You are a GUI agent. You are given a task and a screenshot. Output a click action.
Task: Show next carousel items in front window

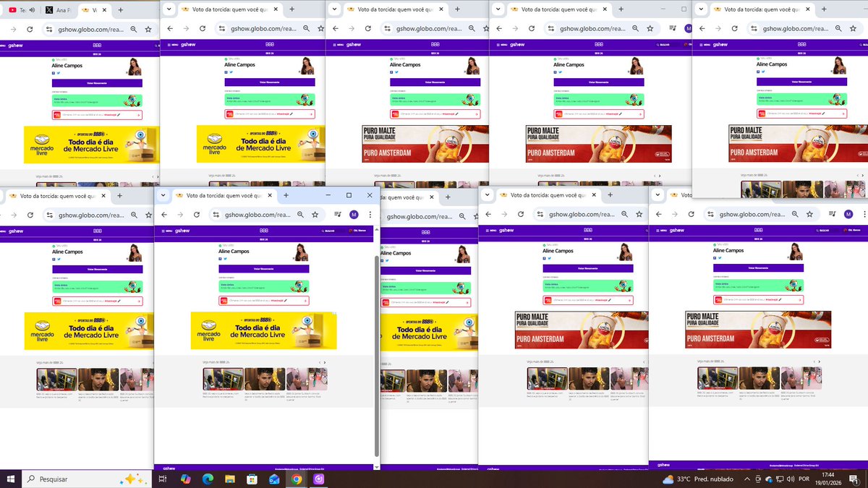[324, 362]
